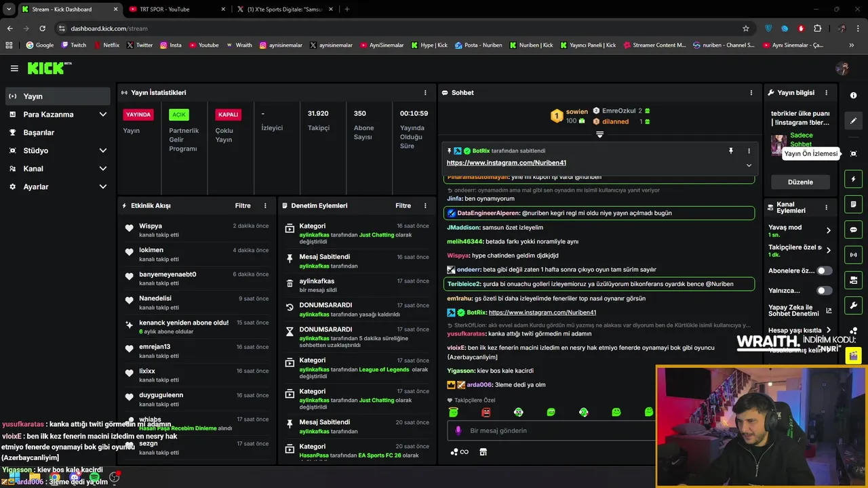Open Takipçilere özel sohbet settings
Screen dimensions: 868x488
click(x=800, y=250)
